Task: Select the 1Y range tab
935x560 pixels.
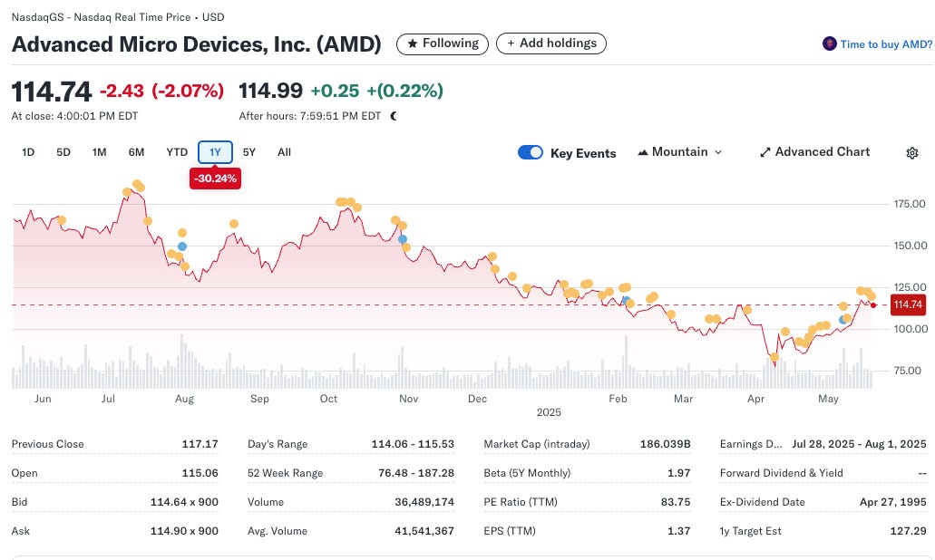Action: point(215,152)
